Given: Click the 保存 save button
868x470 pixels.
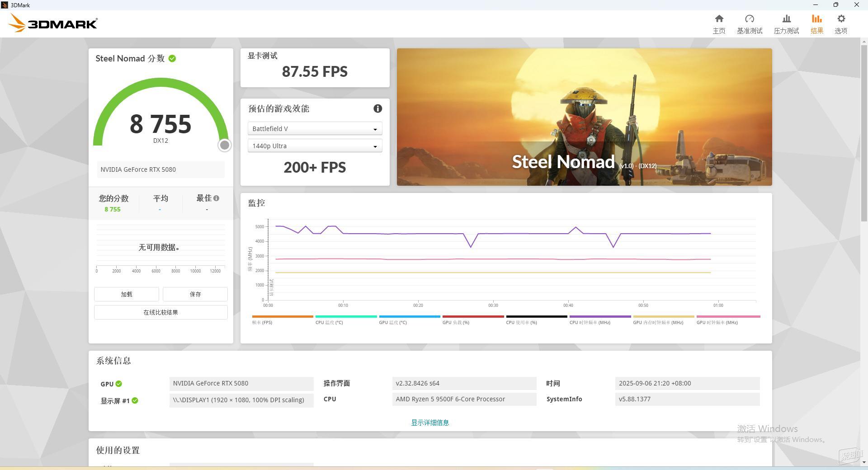Looking at the screenshot, I should (195, 294).
